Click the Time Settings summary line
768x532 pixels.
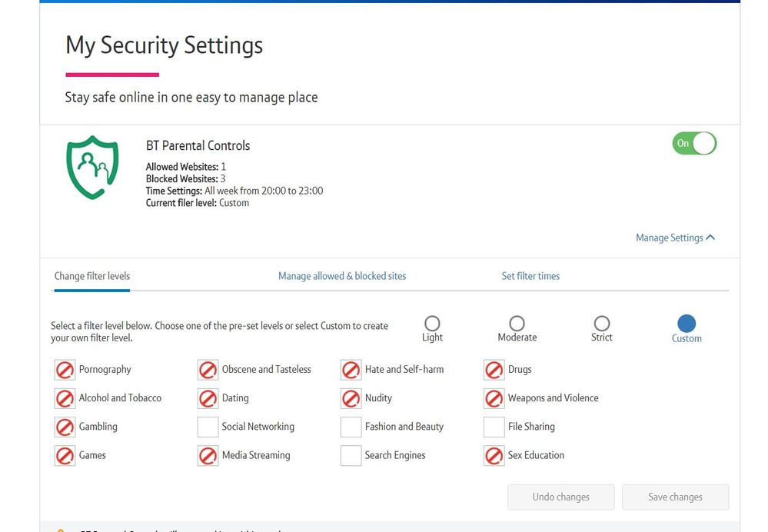coord(234,191)
